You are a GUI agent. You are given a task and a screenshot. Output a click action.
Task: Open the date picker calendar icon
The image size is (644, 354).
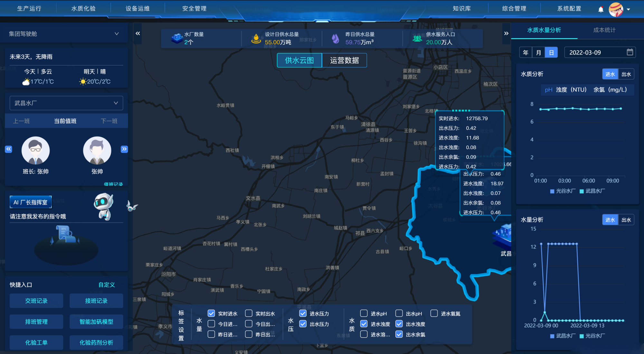(x=630, y=52)
